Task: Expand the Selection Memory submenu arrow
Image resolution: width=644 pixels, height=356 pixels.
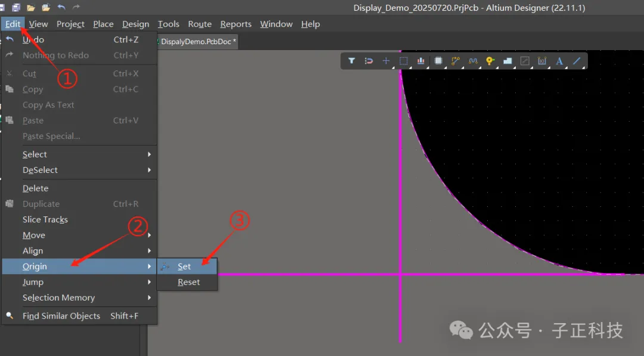Action: pos(150,298)
